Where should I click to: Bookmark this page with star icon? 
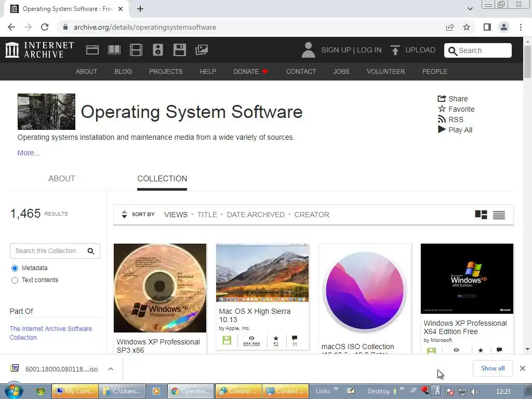[x=467, y=27]
